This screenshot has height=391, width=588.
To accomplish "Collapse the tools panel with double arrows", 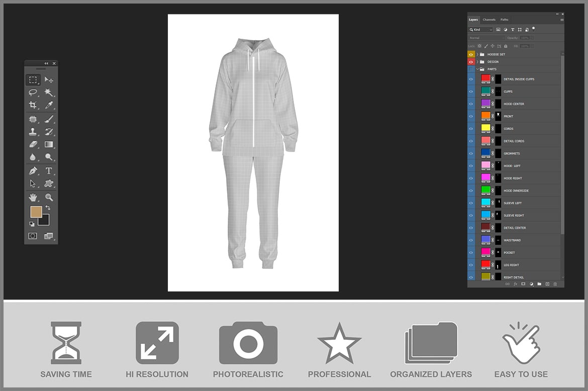I will click(46, 63).
